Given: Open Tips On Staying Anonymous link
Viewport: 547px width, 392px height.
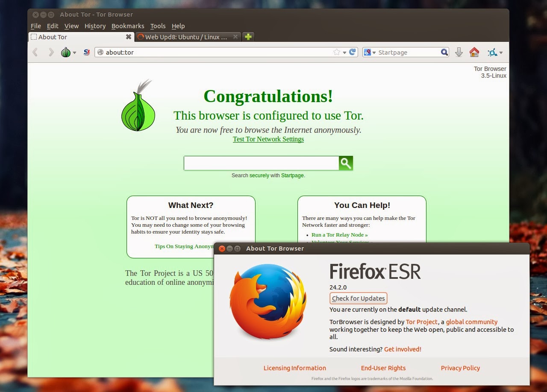Looking at the screenshot, I should 184,246.
